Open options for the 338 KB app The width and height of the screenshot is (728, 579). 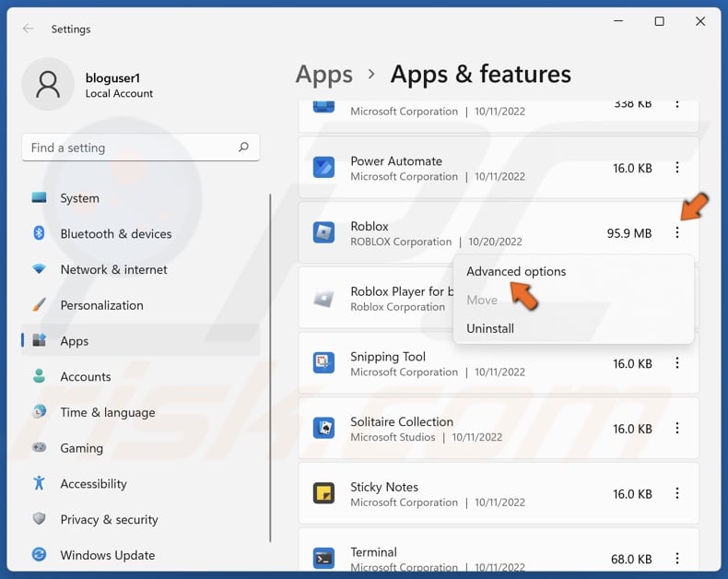coord(677,104)
